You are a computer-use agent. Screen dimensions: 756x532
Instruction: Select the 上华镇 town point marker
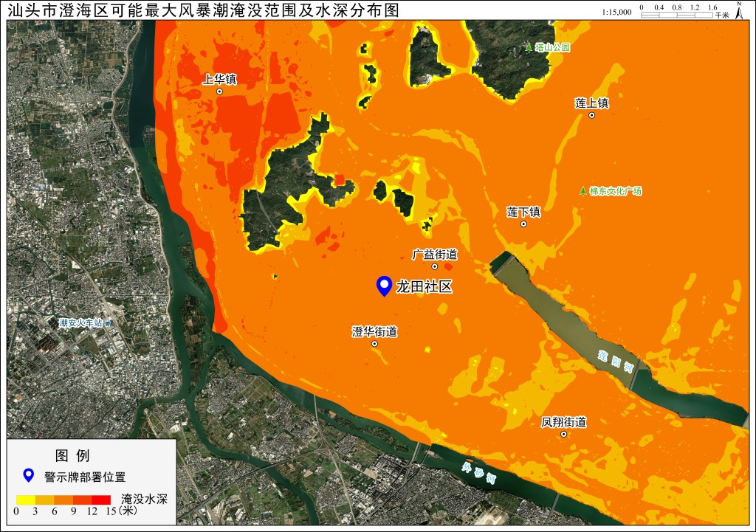point(219,91)
